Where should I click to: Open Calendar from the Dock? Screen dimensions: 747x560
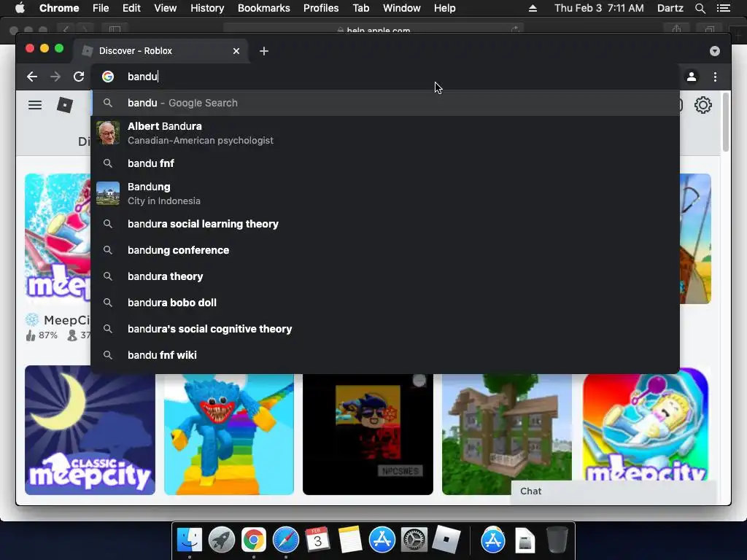[x=317, y=540]
